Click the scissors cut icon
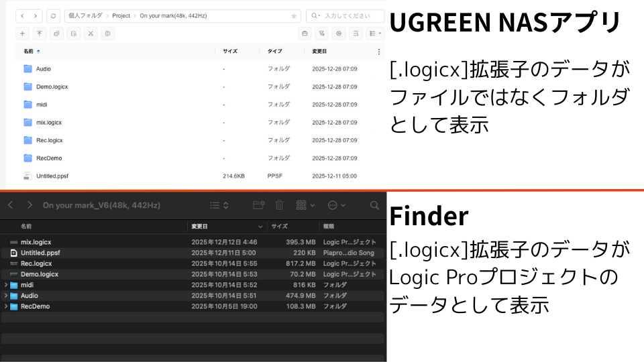 pyautogui.click(x=90, y=34)
